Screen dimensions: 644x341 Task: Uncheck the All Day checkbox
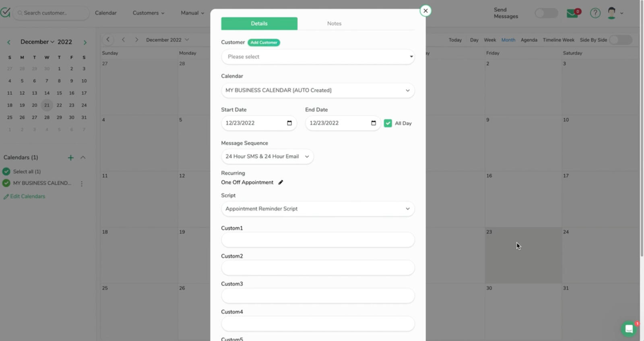(x=388, y=123)
